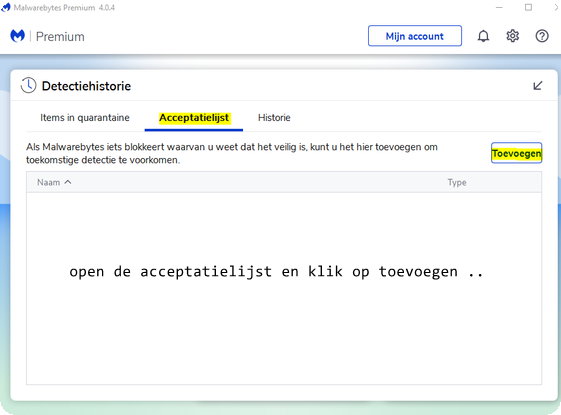Open the notifications bell icon
The width and height of the screenshot is (561, 415).
coord(483,36)
